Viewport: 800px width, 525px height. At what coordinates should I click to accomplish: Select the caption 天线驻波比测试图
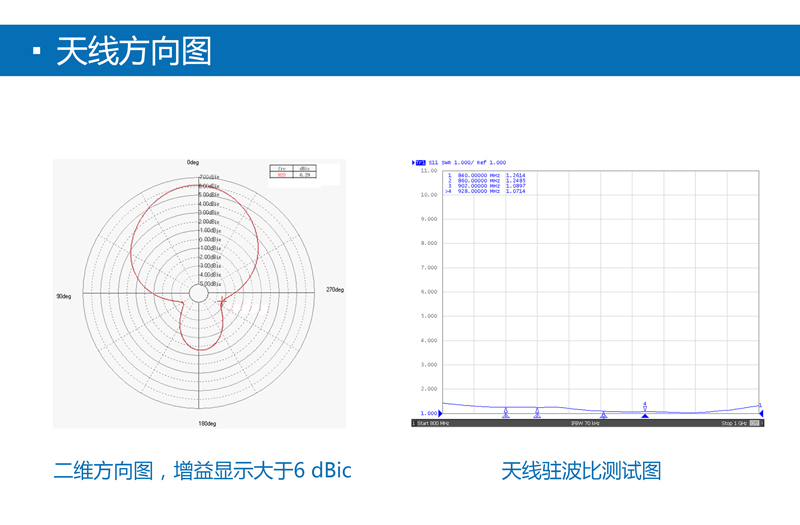pyautogui.click(x=581, y=470)
